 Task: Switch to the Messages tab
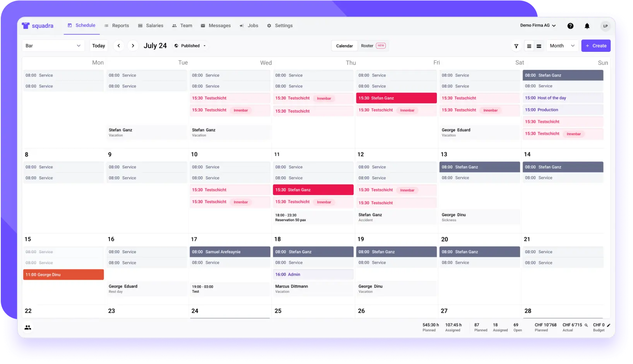coord(219,26)
